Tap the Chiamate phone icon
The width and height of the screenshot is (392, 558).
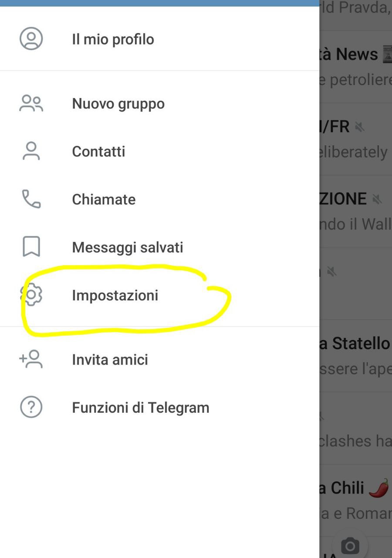(31, 199)
